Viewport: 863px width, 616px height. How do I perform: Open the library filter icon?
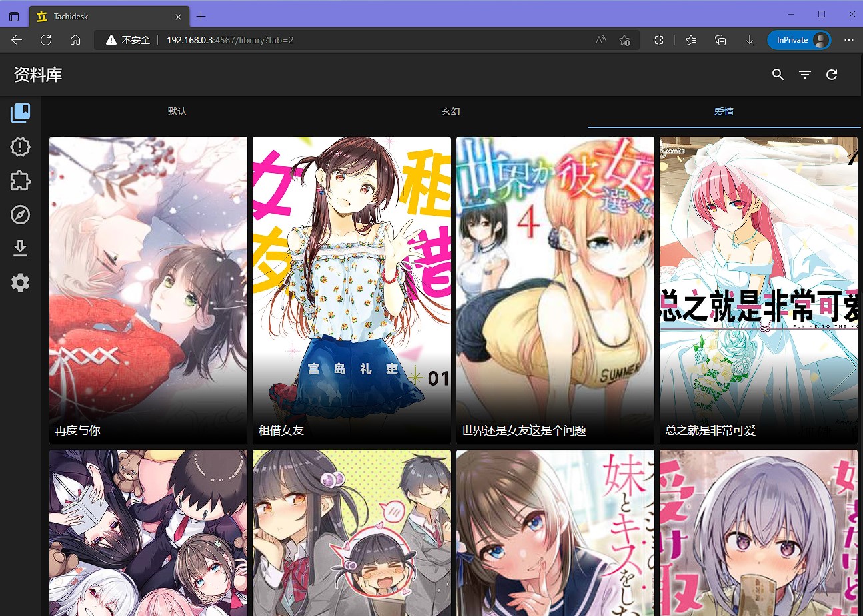point(805,75)
